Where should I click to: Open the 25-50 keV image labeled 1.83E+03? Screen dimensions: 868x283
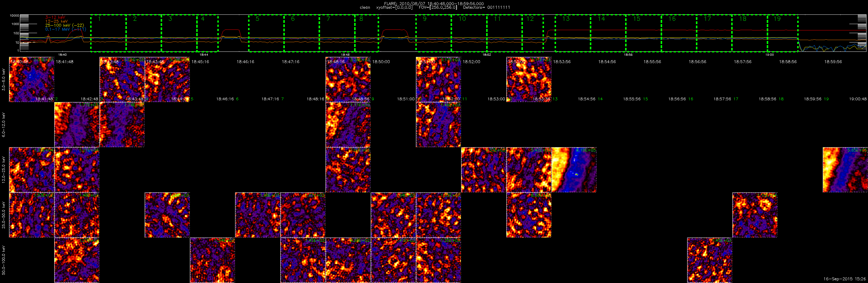(x=32, y=215)
